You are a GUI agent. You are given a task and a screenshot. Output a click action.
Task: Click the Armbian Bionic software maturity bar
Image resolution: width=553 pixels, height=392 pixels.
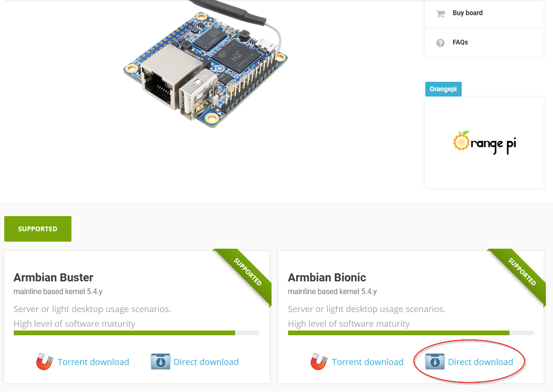(x=411, y=333)
